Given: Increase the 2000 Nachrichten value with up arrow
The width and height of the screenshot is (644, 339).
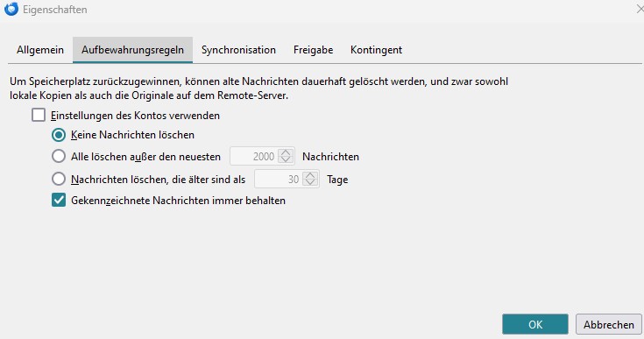Looking at the screenshot, I should tap(286, 152).
